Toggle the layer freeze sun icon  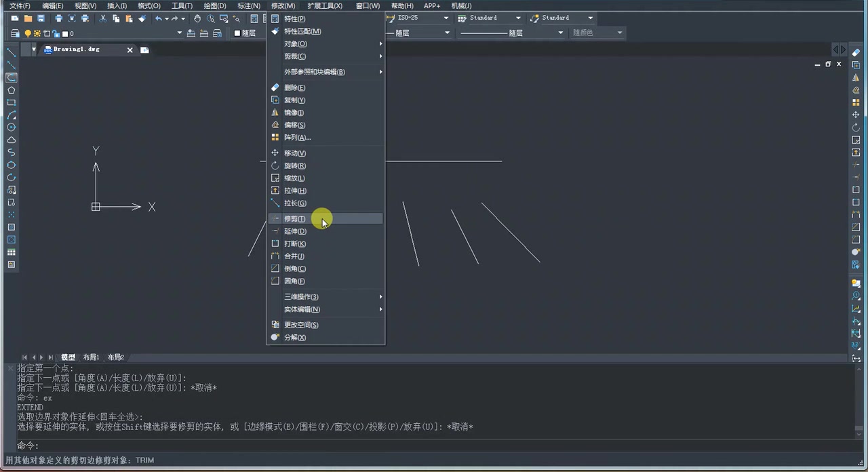click(37, 33)
